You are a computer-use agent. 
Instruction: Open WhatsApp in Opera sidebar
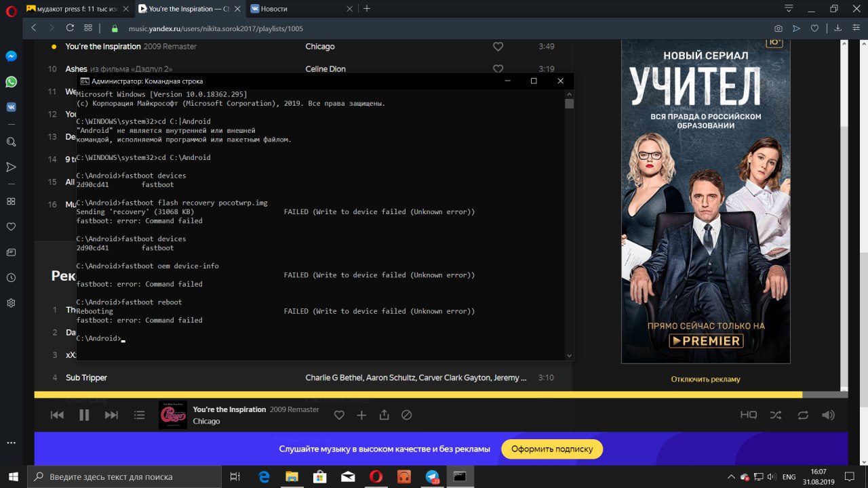click(x=11, y=81)
